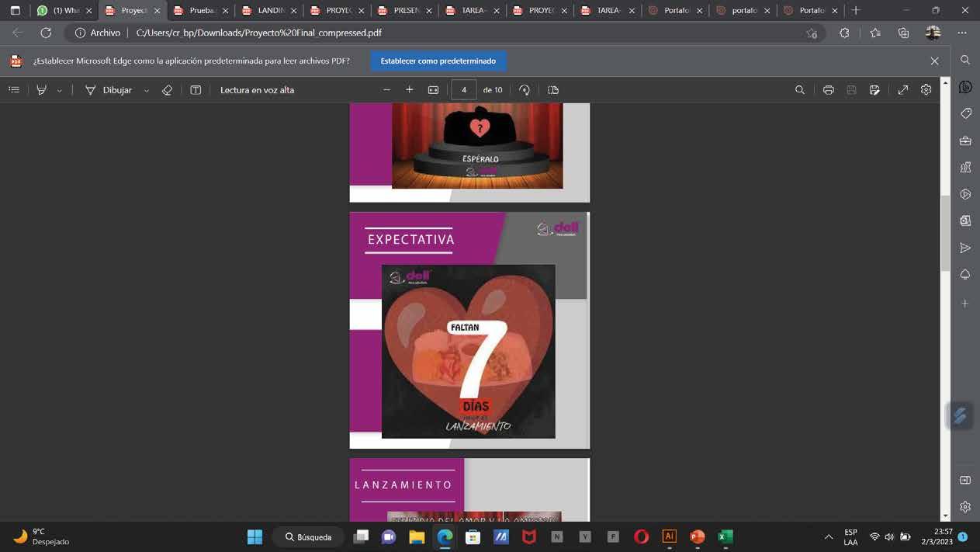Reload the current page
Screen dimensions: 980x552
pyautogui.click(x=46, y=33)
